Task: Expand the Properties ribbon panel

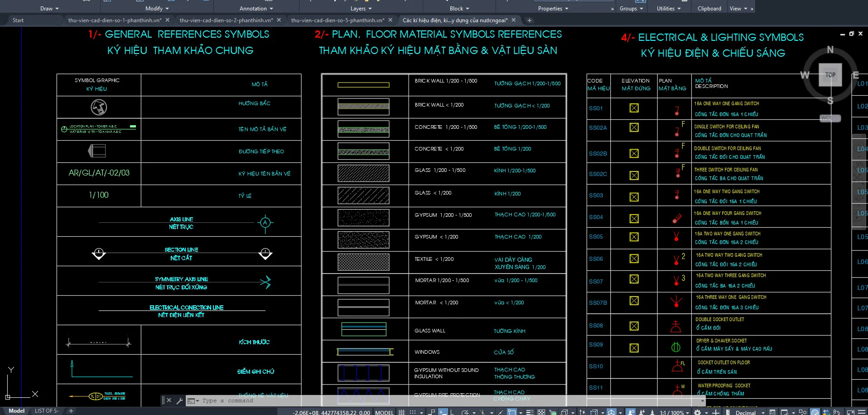Action: coord(553,9)
